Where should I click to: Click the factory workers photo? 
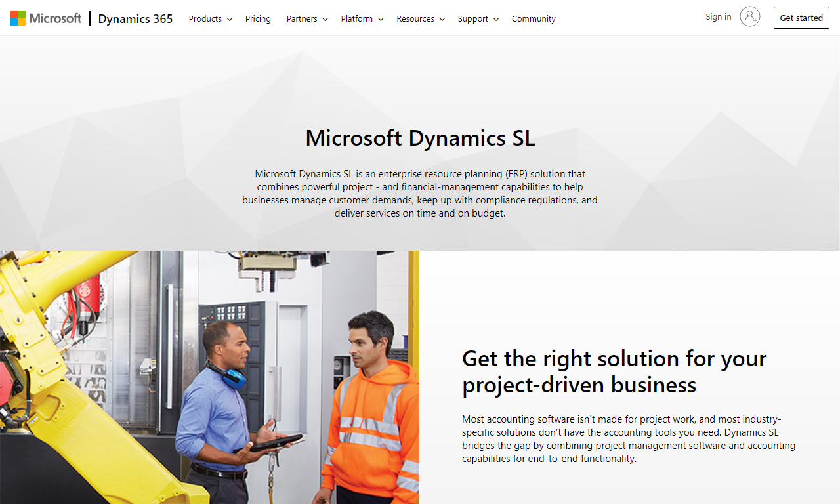point(209,377)
